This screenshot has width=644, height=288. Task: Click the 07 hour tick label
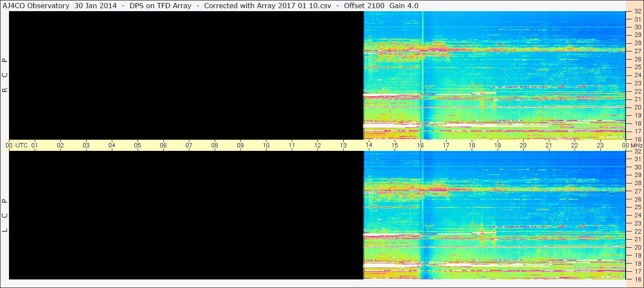189,145
